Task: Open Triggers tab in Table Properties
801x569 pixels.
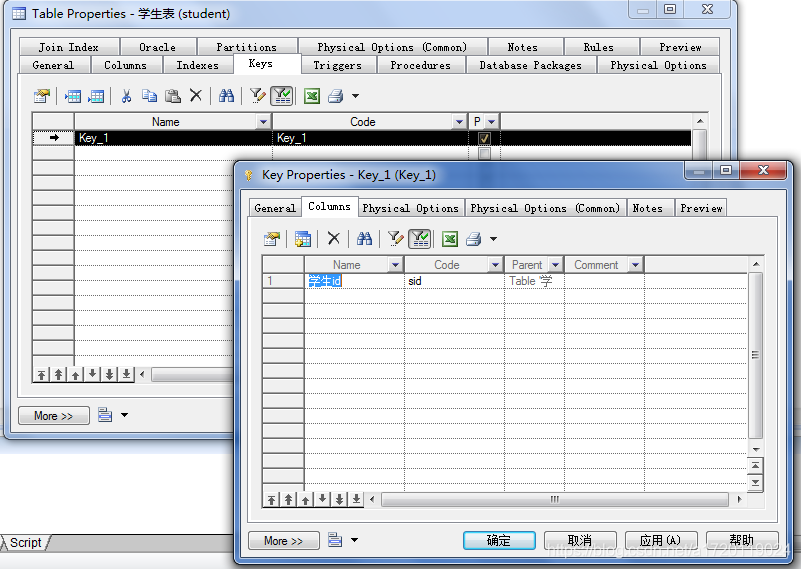Action: pyautogui.click(x=338, y=65)
